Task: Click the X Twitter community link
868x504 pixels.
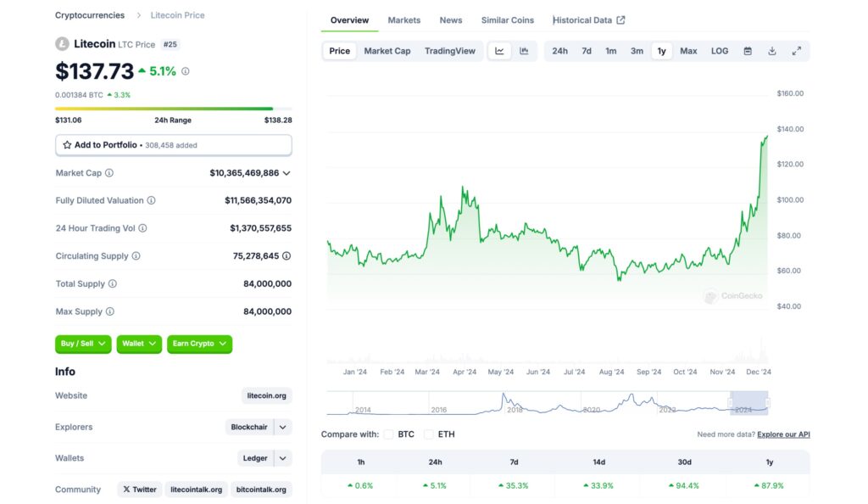Action: tap(140, 490)
